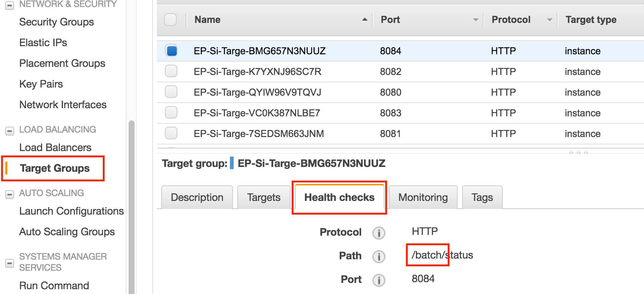Open Run Command

coord(54,286)
